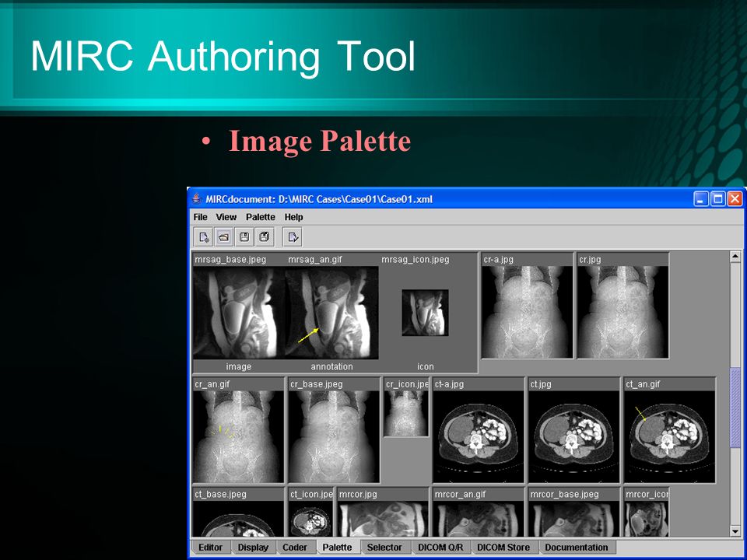Switch to the Display tab

coord(253,547)
